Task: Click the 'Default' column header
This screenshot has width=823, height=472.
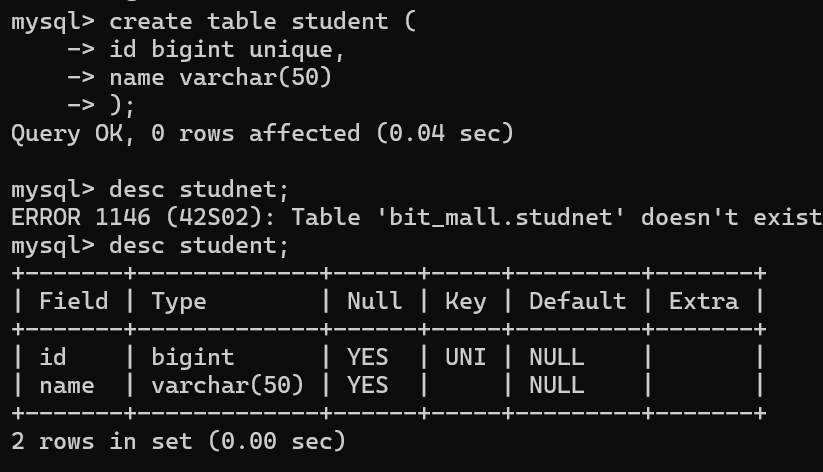Action: click(577, 301)
